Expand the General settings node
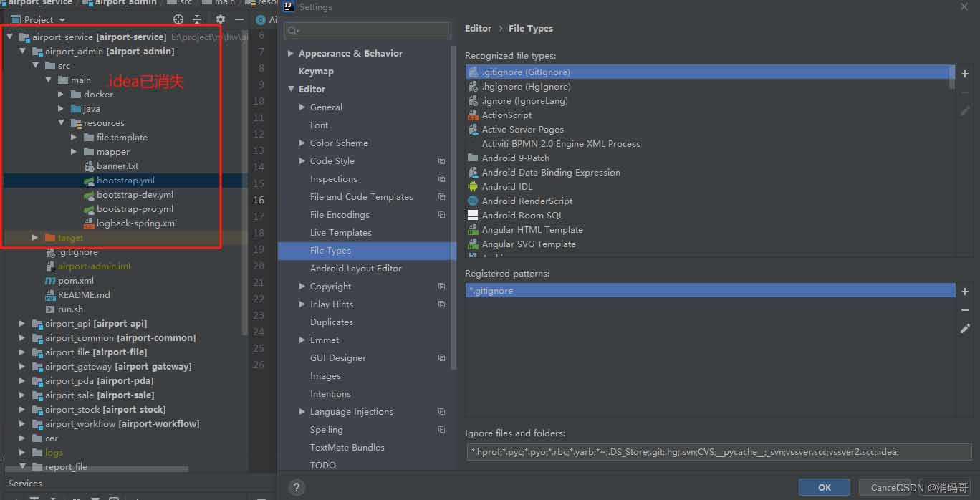 (302, 107)
